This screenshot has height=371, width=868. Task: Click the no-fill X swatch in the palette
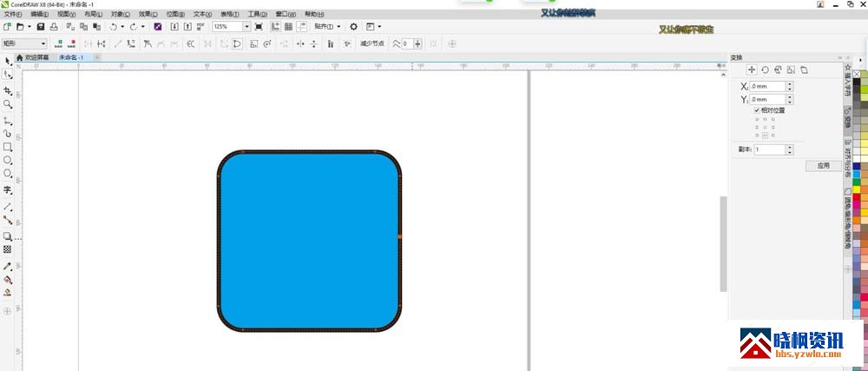point(857,74)
